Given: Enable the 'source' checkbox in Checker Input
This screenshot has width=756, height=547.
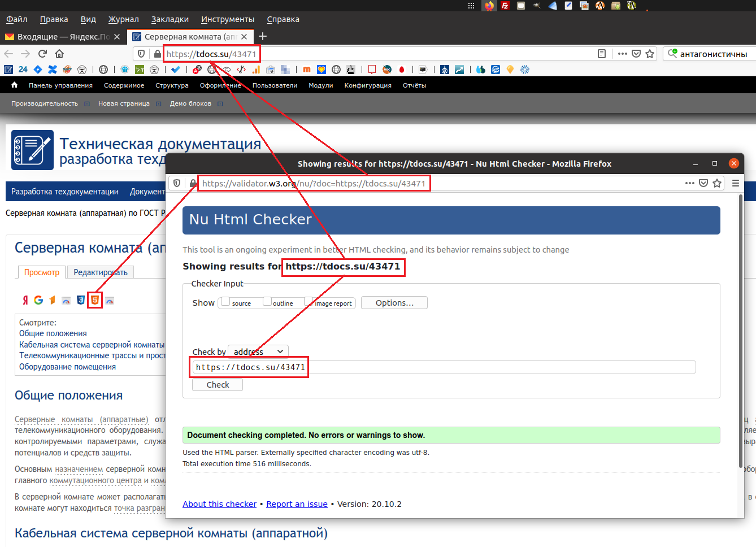Looking at the screenshot, I should pos(225,302).
